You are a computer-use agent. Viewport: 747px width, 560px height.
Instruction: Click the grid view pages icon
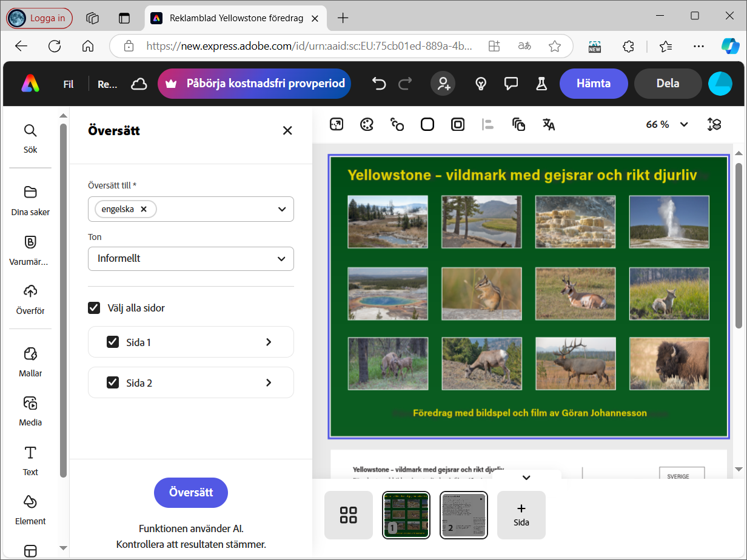click(349, 515)
